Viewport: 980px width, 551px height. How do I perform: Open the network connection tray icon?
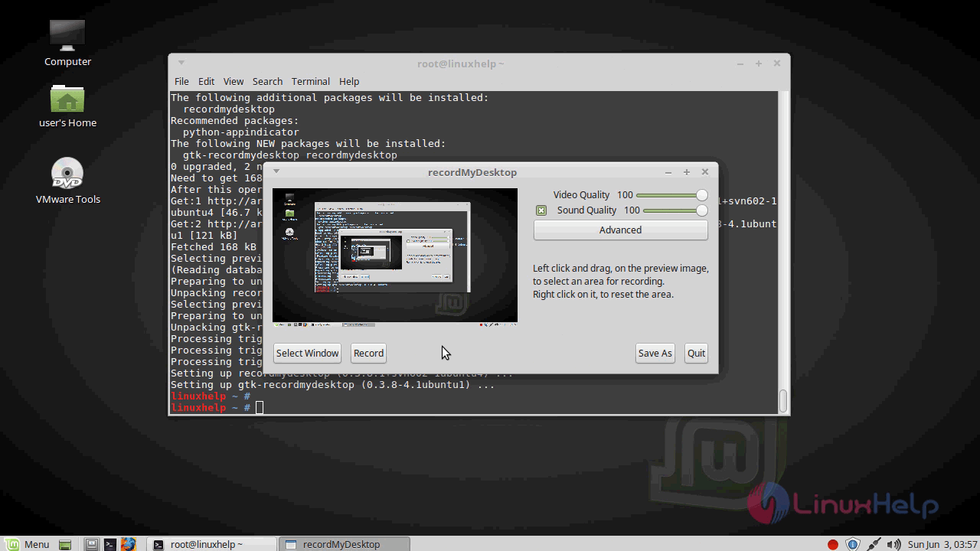click(874, 545)
